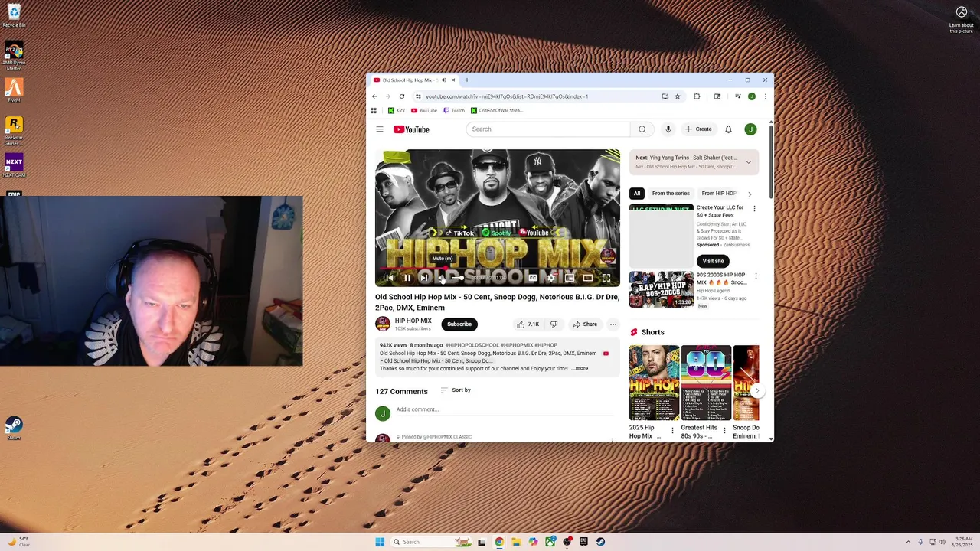Open the NZXT CAM desktop icon

point(14,165)
